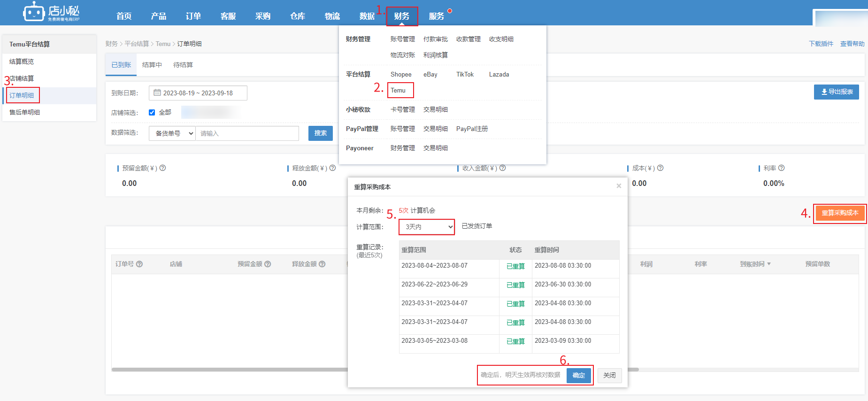Image resolution: width=868 pixels, height=401 pixels.
Task: Click the 导出报表 button
Action: pos(837,92)
